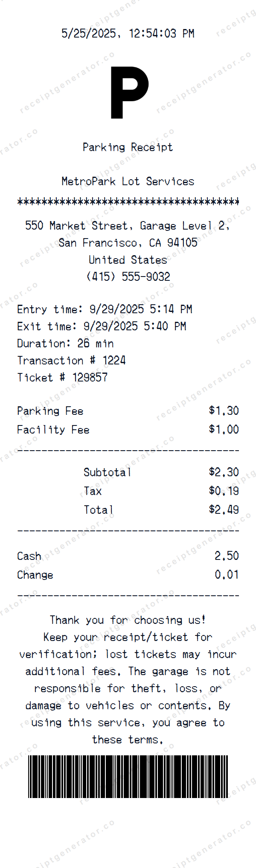256x868 pixels.
Task: Click the Total $2.49 amount
Action: coord(224,510)
